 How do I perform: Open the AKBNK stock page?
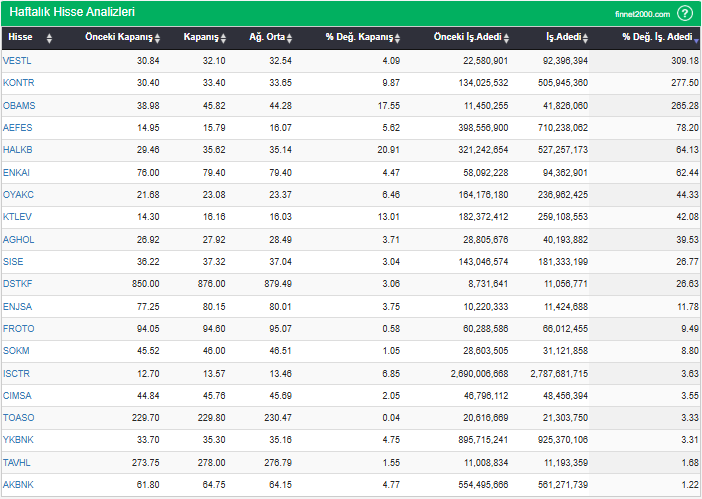pos(18,485)
